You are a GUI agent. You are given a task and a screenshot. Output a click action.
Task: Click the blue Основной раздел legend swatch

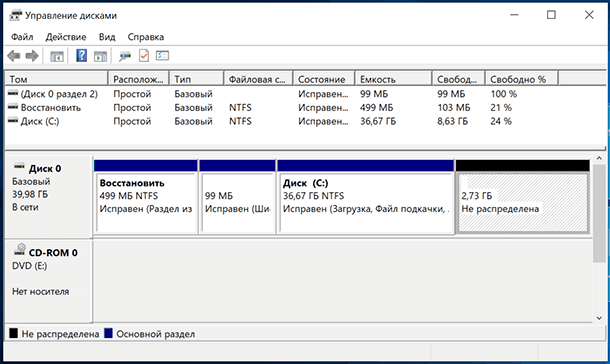[109, 333]
